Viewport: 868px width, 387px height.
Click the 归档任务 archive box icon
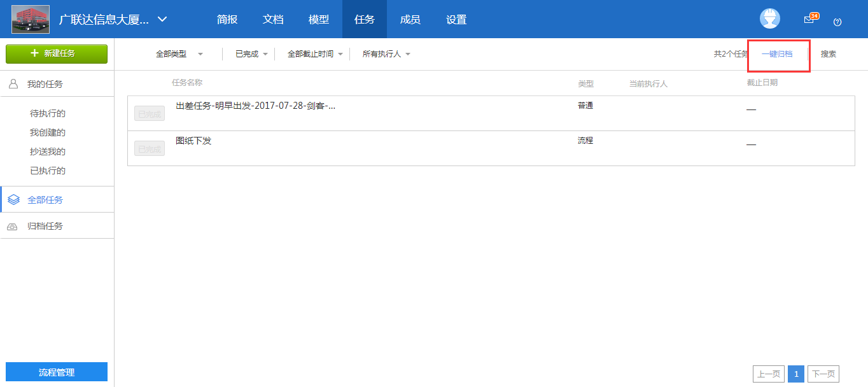[x=11, y=226]
